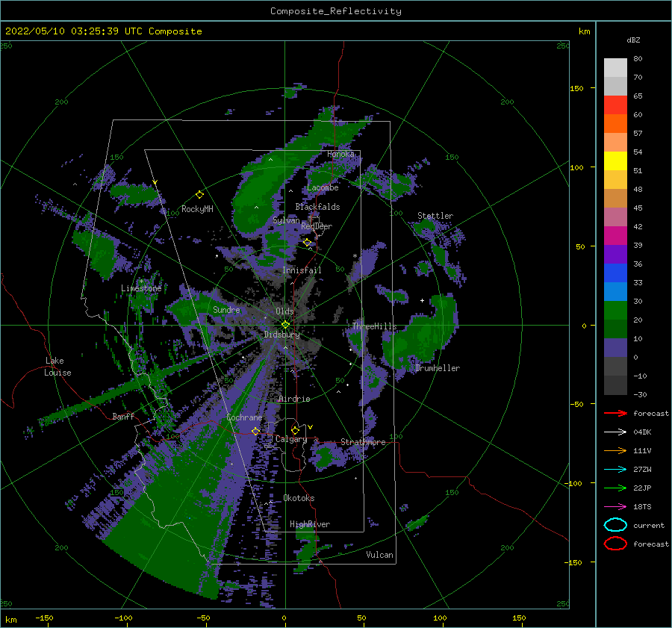Click the 04DK legend label
This screenshot has width=672, height=628.
click(x=642, y=432)
